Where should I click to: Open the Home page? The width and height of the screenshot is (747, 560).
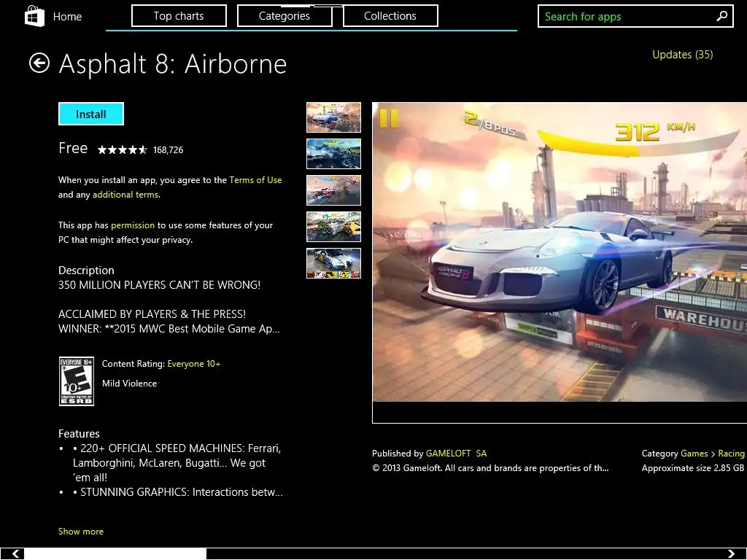67,16
